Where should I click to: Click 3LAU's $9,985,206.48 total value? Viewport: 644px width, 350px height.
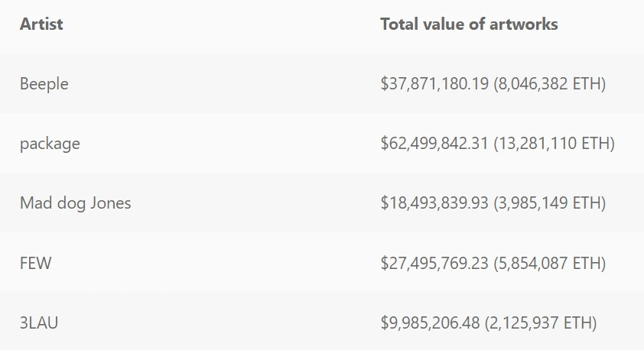click(430, 323)
